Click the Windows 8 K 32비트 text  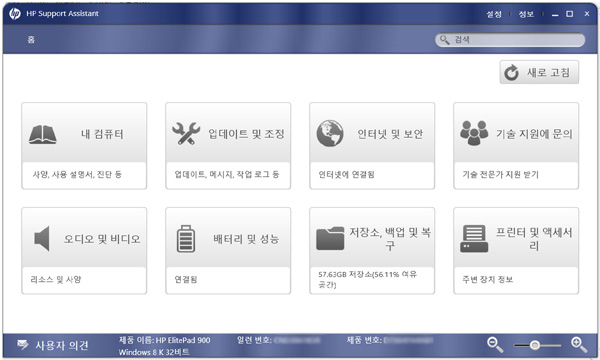[x=154, y=352]
